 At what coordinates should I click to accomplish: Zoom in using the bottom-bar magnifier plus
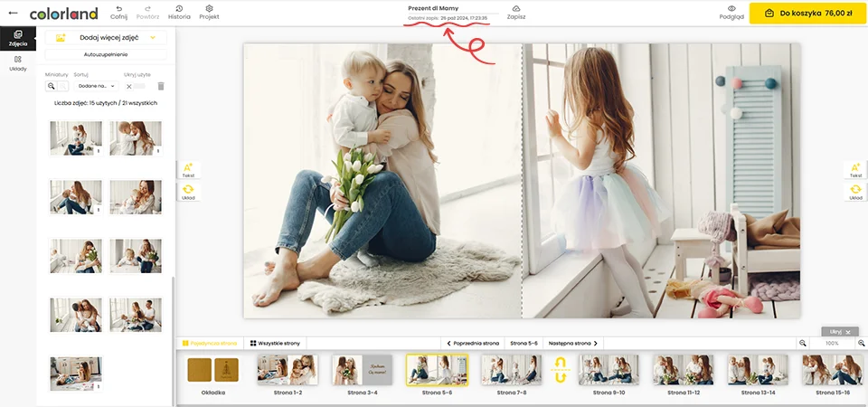click(861, 344)
